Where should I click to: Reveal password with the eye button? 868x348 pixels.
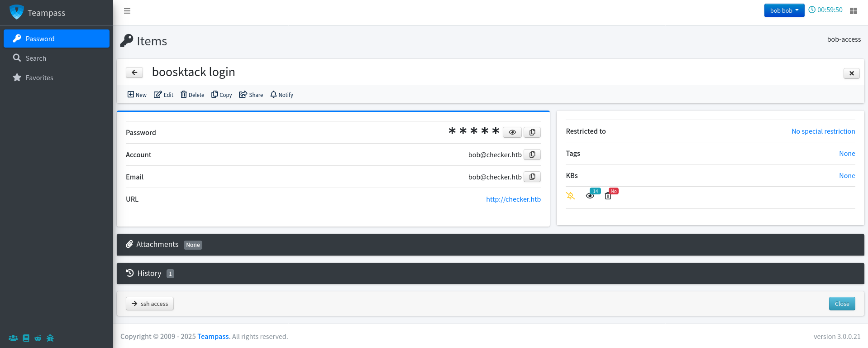pos(512,132)
